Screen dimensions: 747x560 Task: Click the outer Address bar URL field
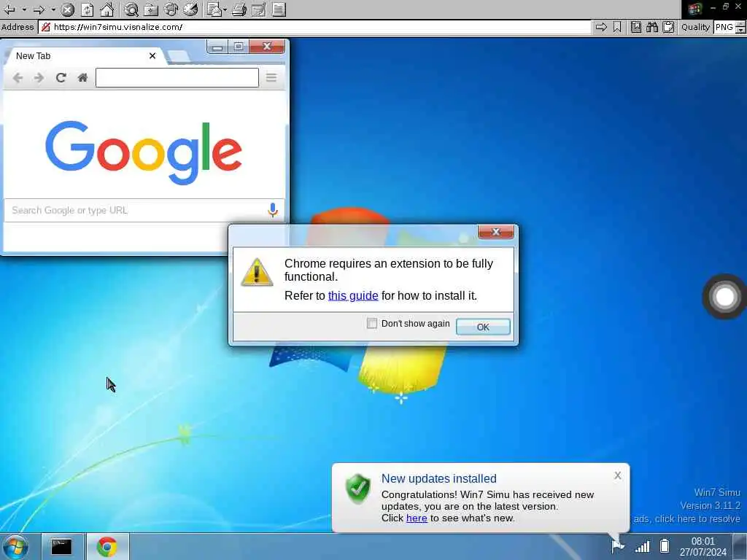tap(314, 27)
